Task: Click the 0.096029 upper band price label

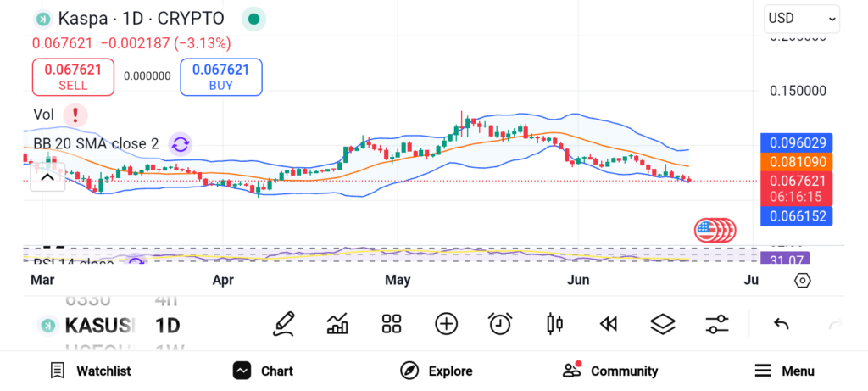Action: tap(797, 142)
